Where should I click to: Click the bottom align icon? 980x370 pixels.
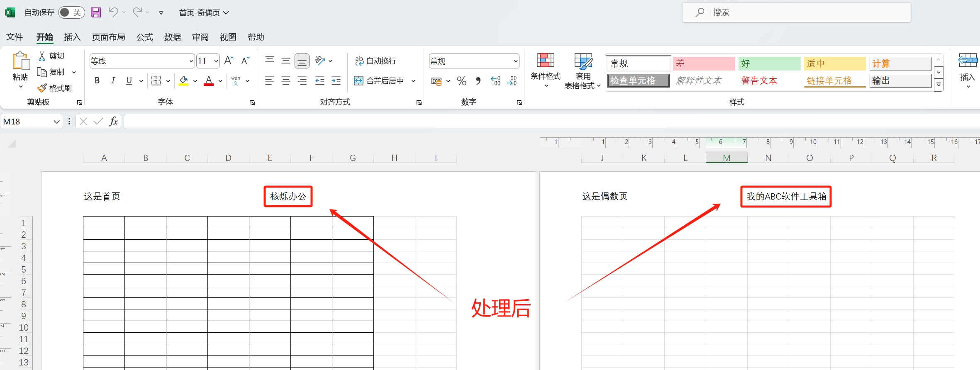302,61
